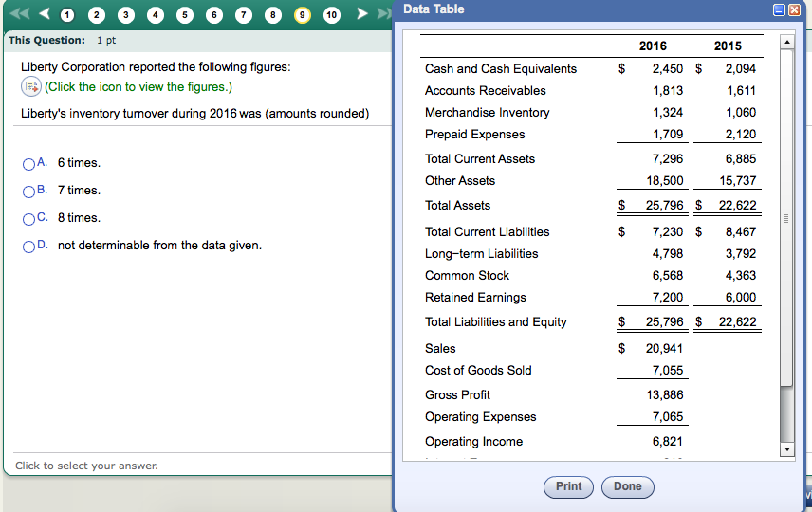Click the view the figures link

pyautogui.click(x=138, y=87)
